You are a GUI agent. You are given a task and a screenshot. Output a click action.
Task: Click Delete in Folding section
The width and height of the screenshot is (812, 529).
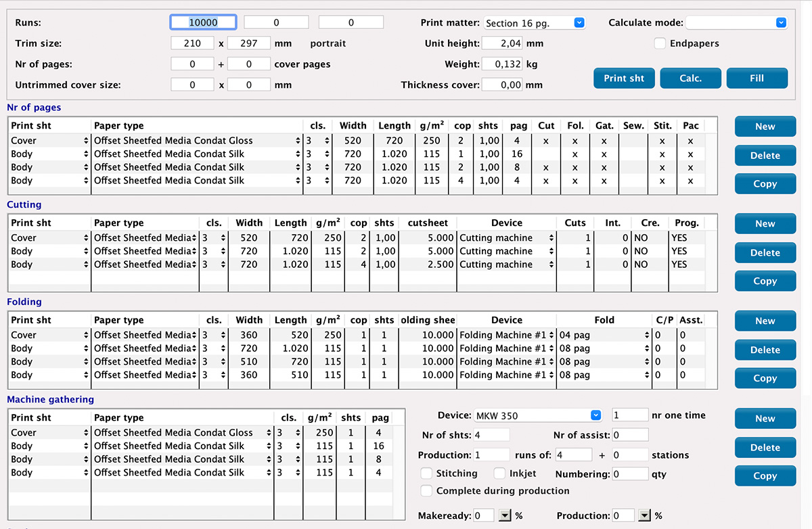765,350
